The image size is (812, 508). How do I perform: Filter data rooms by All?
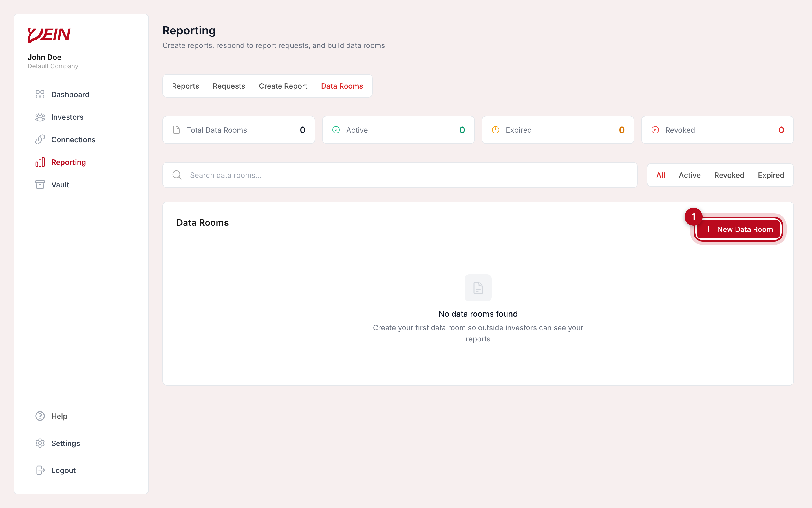pyautogui.click(x=660, y=175)
